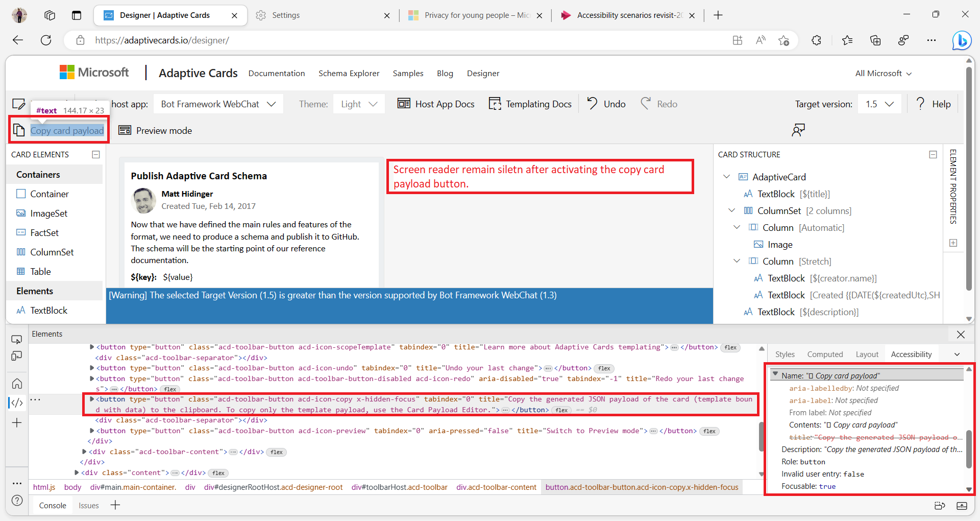The image size is (980, 521).
Task: Select Schema Explorer in the navigation menu
Action: tap(349, 73)
